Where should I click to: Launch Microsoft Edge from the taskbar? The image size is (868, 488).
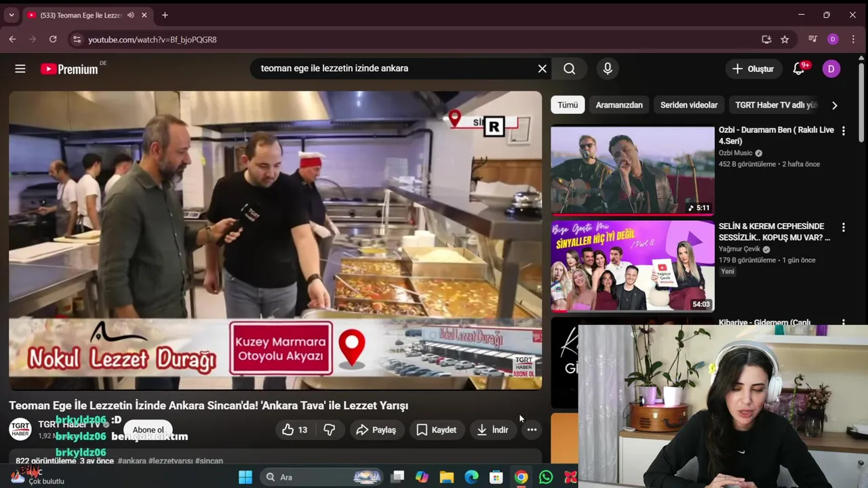(471, 477)
